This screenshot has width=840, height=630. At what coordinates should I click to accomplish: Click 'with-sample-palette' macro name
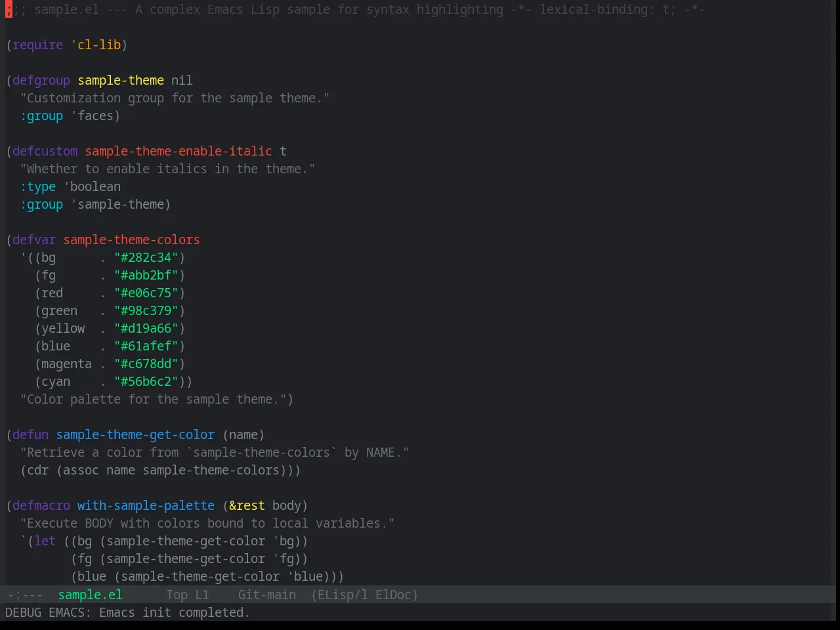146,505
